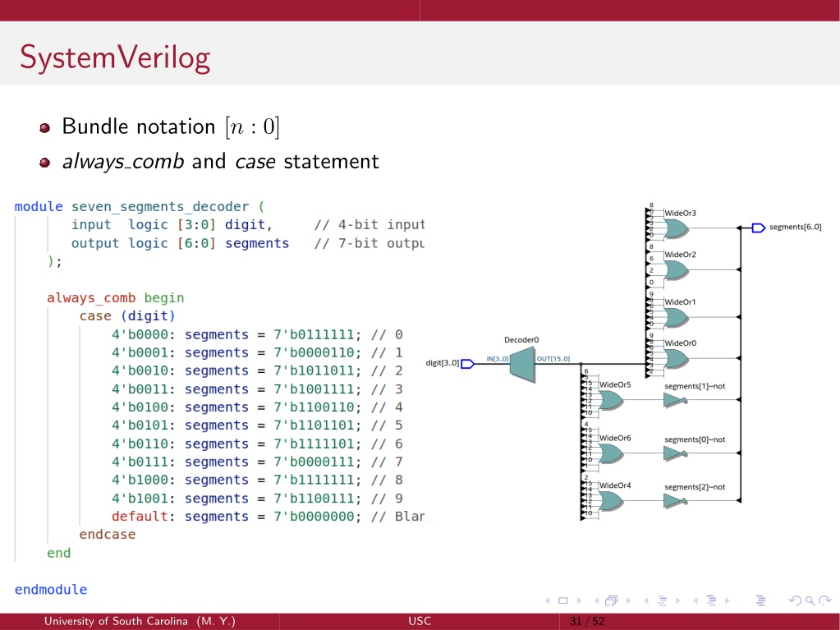Click the back curved-arrow navigation icon
Screen dimensions: 840x630
pyautogui.click(x=795, y=600)
